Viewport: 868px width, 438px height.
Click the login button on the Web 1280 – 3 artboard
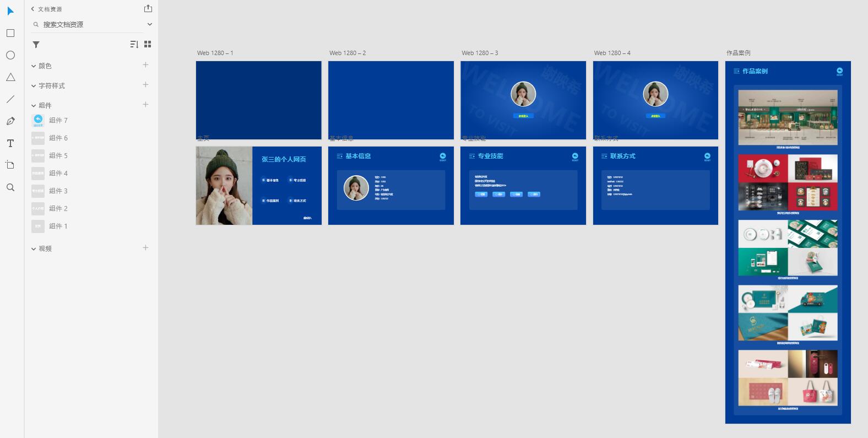pyautogui.click(x=523, y=116)
